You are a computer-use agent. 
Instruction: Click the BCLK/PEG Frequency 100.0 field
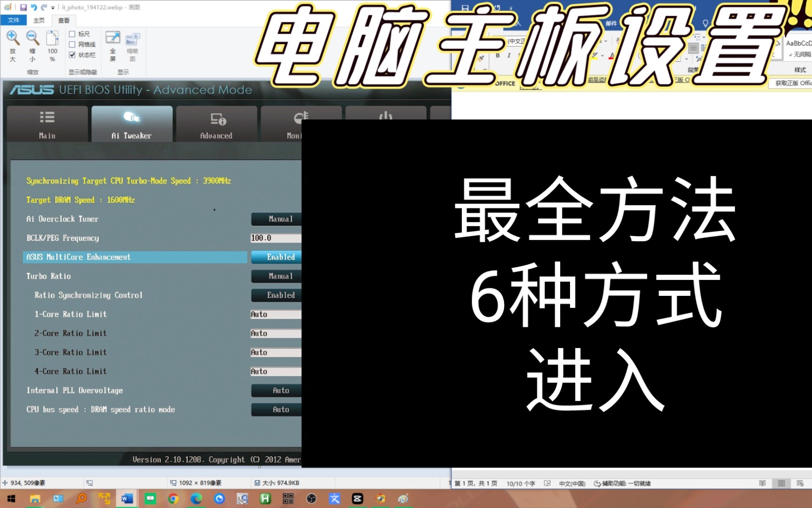click(x=276, y=238)
